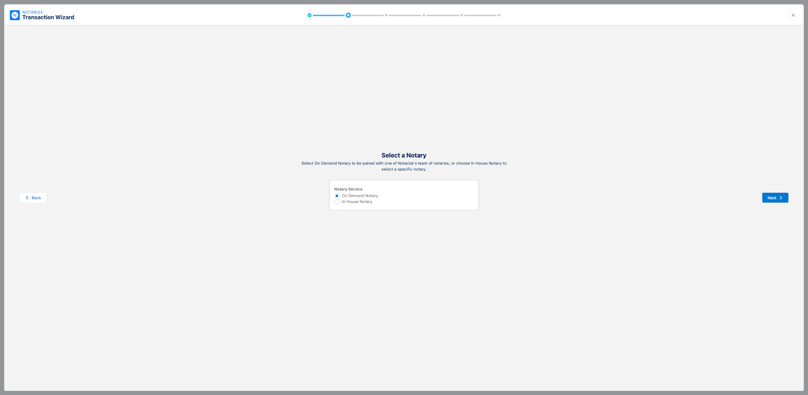The image size is (808, 395).
Task: Click the third step progress dot
Action: click(386, 15)
